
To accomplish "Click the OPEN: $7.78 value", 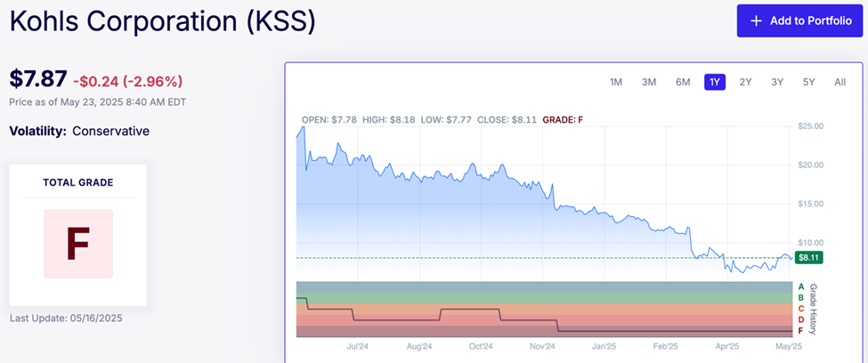I will (330, 119).
